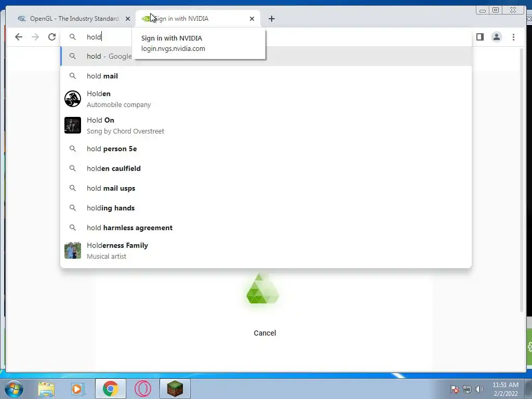Click the search icon beside 'holding hands'

click(x=73, y=208)
